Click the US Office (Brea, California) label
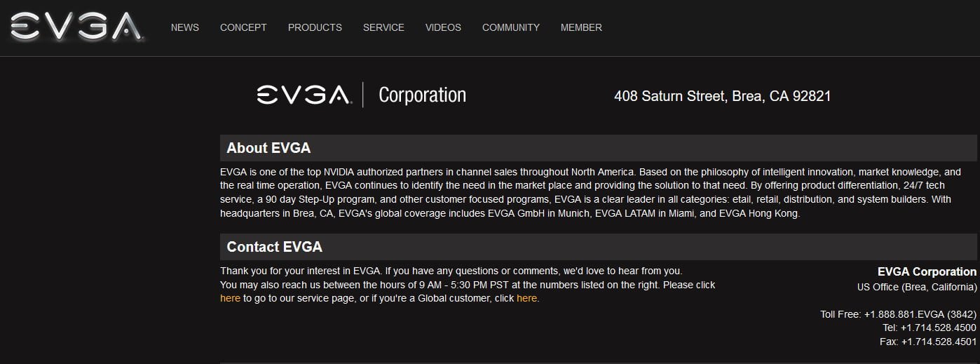980x364 pixels. (916, 286)
